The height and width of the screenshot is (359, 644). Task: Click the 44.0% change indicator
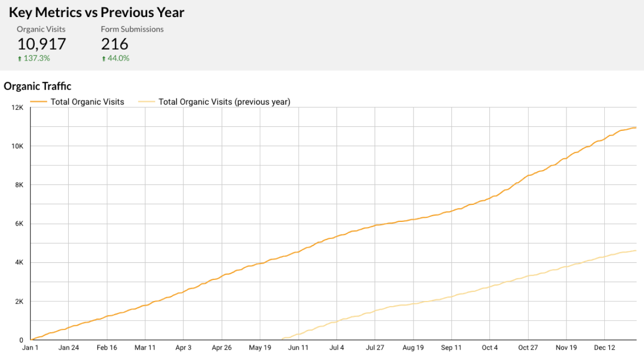118,58
